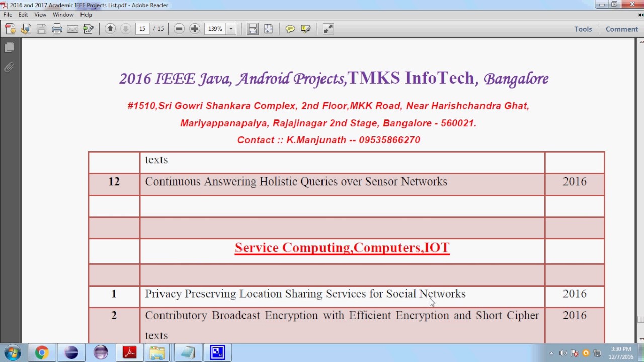Open Windows Explorer folder on taskbar
This screenshot has width=644, height=362.
157,353
